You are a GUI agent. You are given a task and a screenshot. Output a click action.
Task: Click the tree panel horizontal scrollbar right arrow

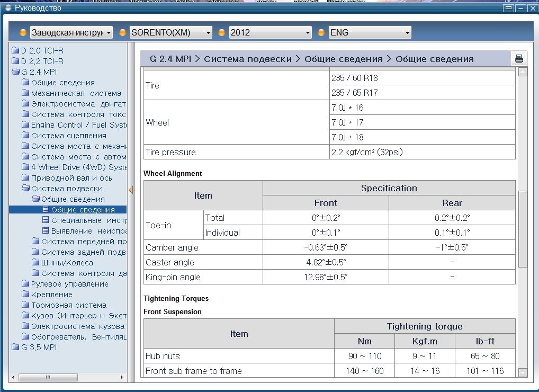pyautogui.click(x=122, y=378)
